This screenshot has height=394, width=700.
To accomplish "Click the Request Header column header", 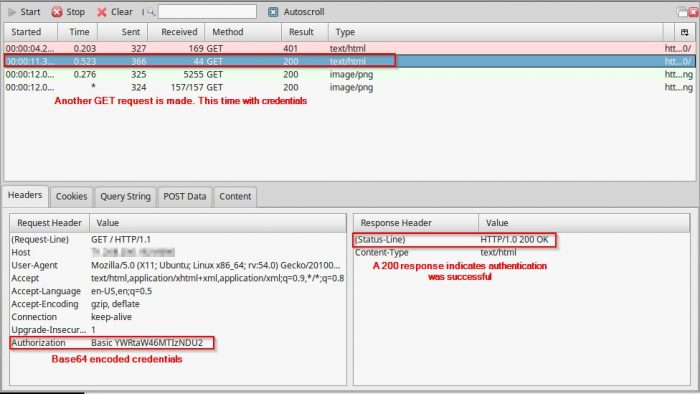I will click(x=50, y=223).
